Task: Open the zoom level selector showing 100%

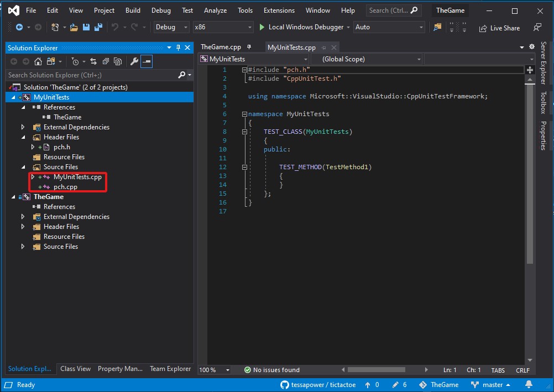Action: click(214, 369)
